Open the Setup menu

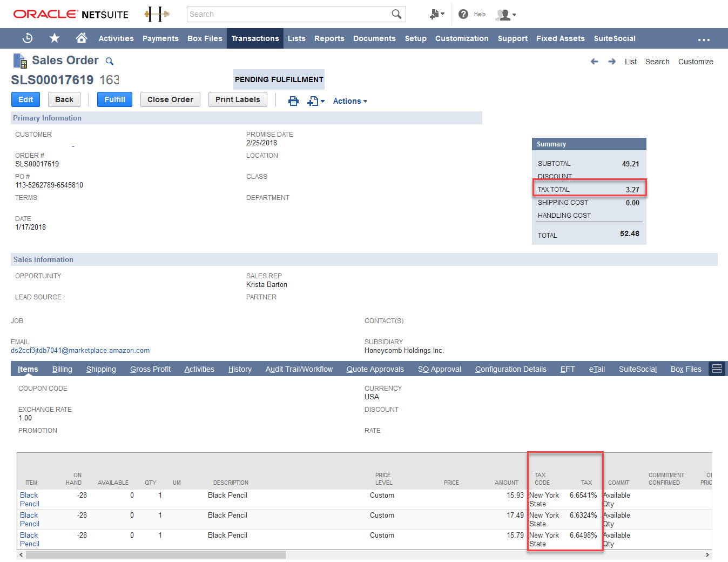[415, 38]
